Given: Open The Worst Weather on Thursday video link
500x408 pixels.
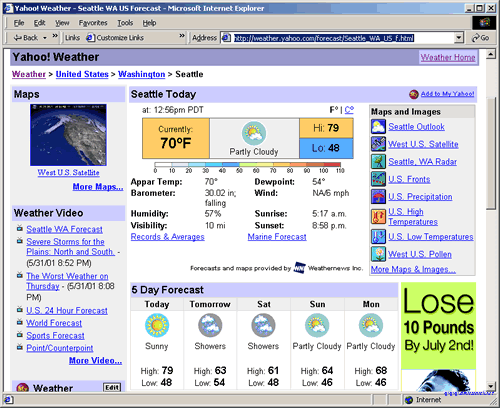Looking at the screenshot, I should (x=67, y=281).
